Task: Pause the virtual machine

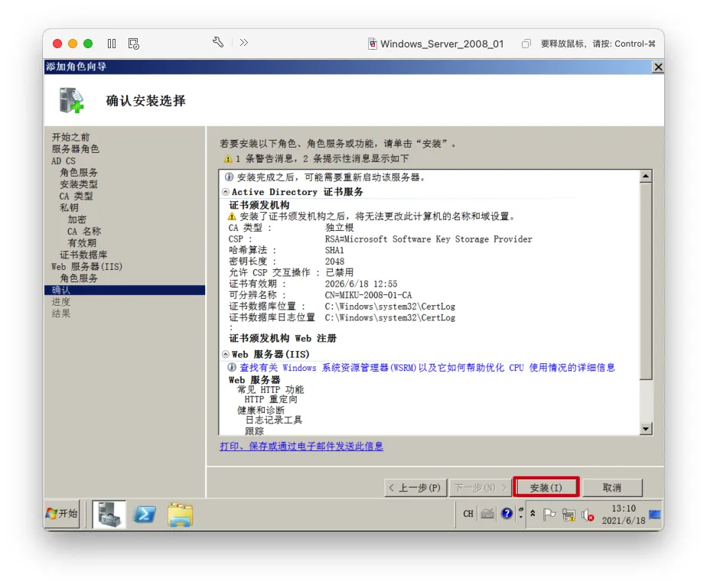Action: coord(112,44)
